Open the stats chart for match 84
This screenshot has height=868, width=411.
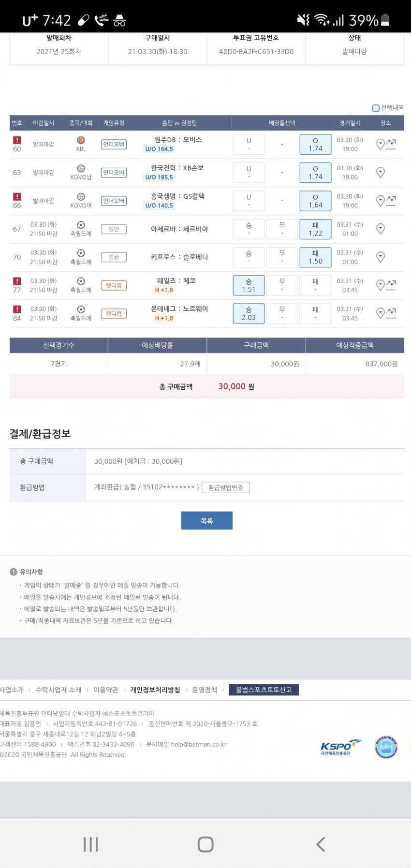click(x=391, y=313)
